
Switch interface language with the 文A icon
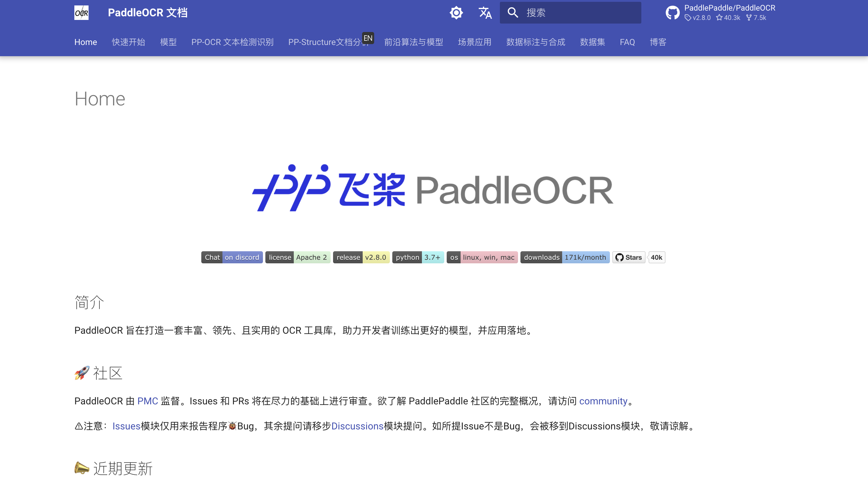coord(484,12)
